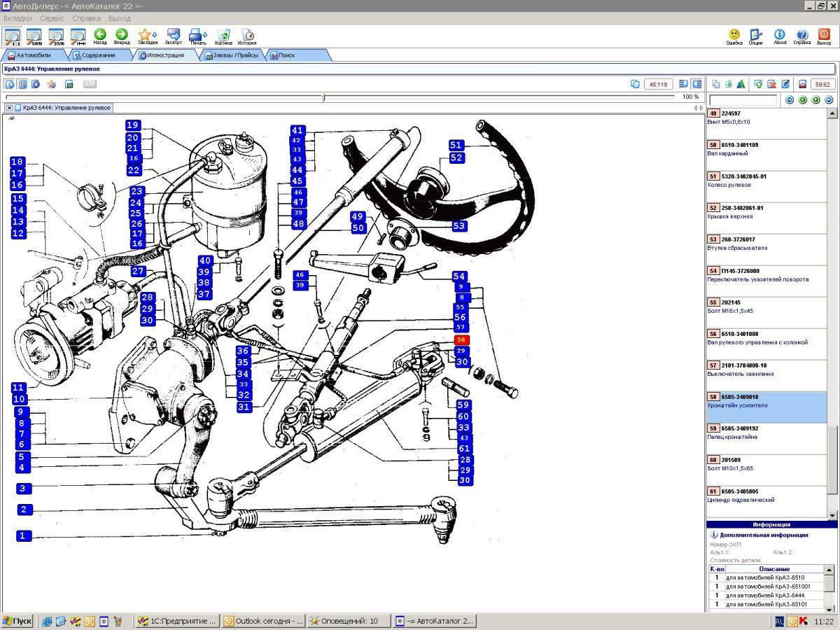Click the 25% zoom magnifier icon

(x=56, y=35)
